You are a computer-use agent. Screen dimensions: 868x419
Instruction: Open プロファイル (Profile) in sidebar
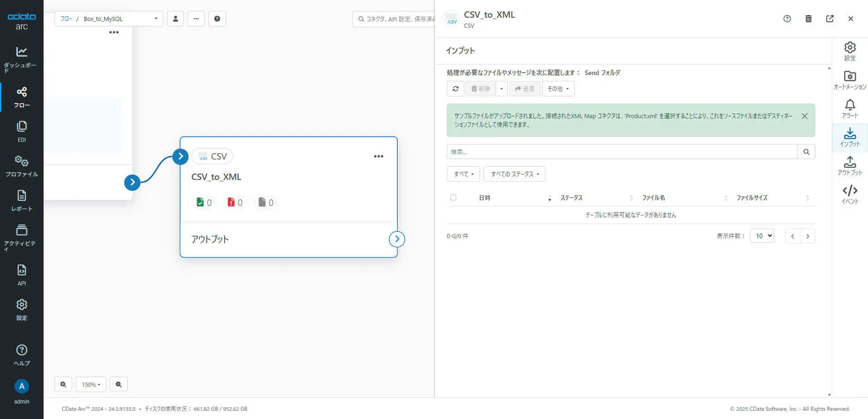(x=21, y=166)
